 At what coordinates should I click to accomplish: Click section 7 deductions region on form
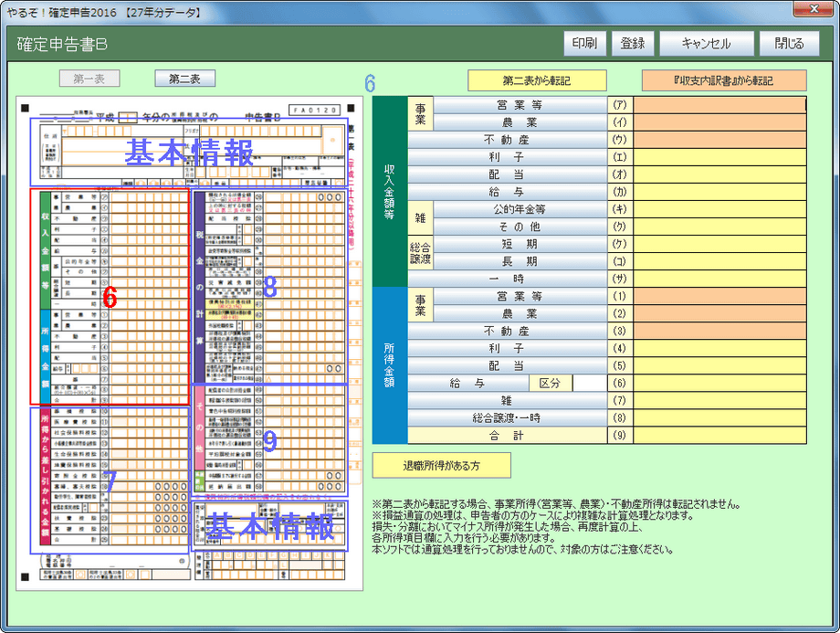[x=110, y=480]
